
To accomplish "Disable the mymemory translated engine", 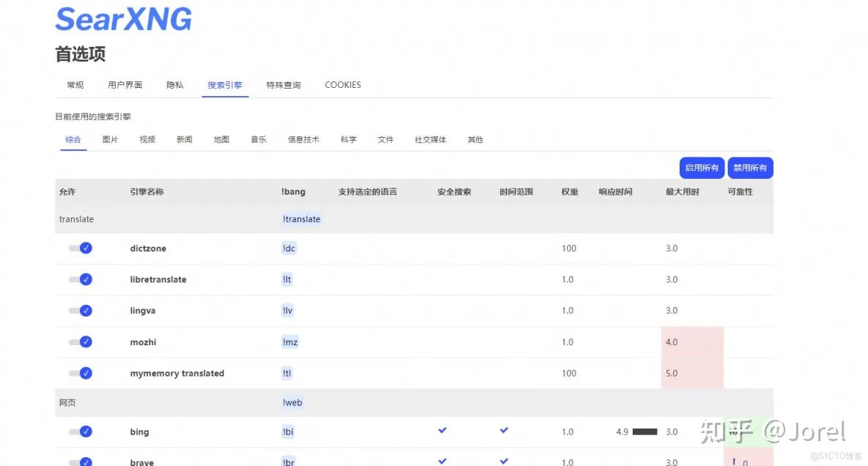I will tap(80, 373).
